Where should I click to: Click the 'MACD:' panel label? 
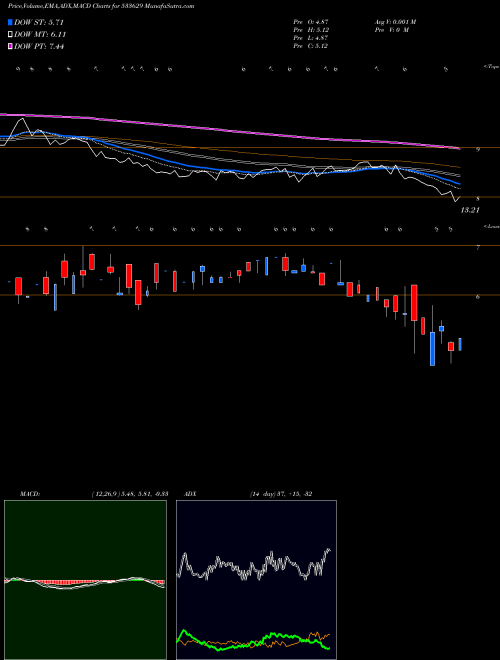[x=30, y=494]
